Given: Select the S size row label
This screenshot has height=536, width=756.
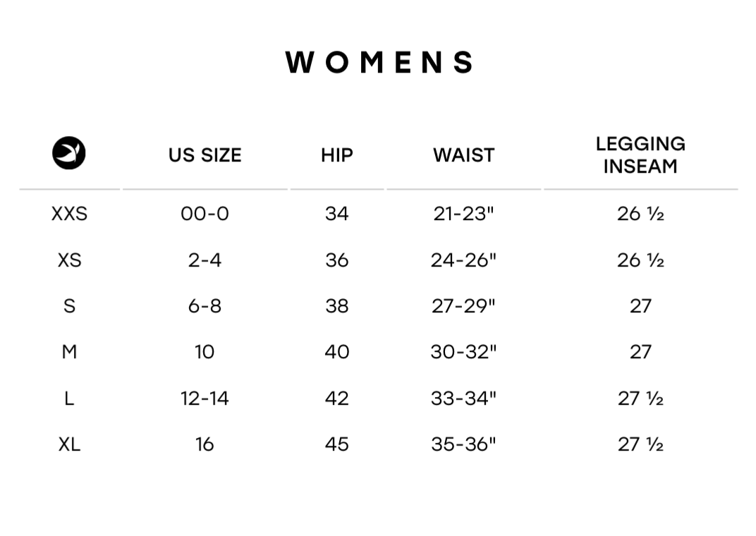Looking at the screenshot, I should click(69, 306).
